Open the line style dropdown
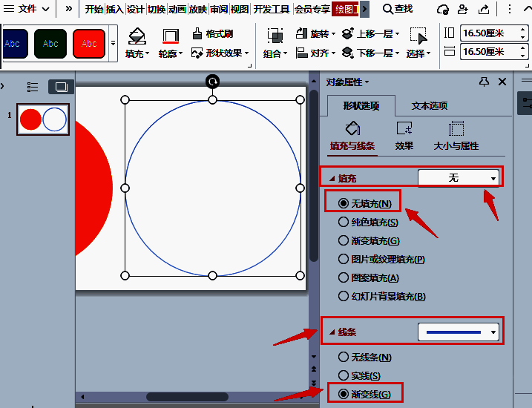Screen dimensions: 532x408 [459, 332]
